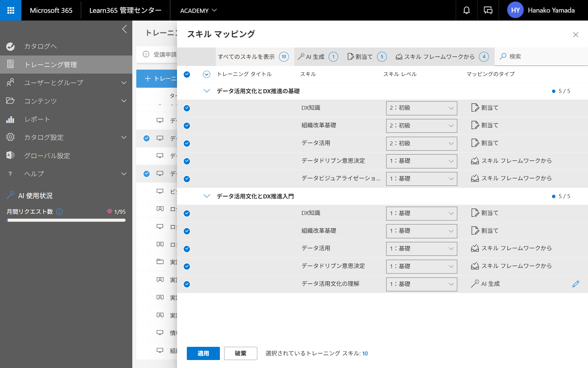Show info for 月間リクエスト数
The width and height of the screenshot is (588, 368).
[x=59, y=212]
